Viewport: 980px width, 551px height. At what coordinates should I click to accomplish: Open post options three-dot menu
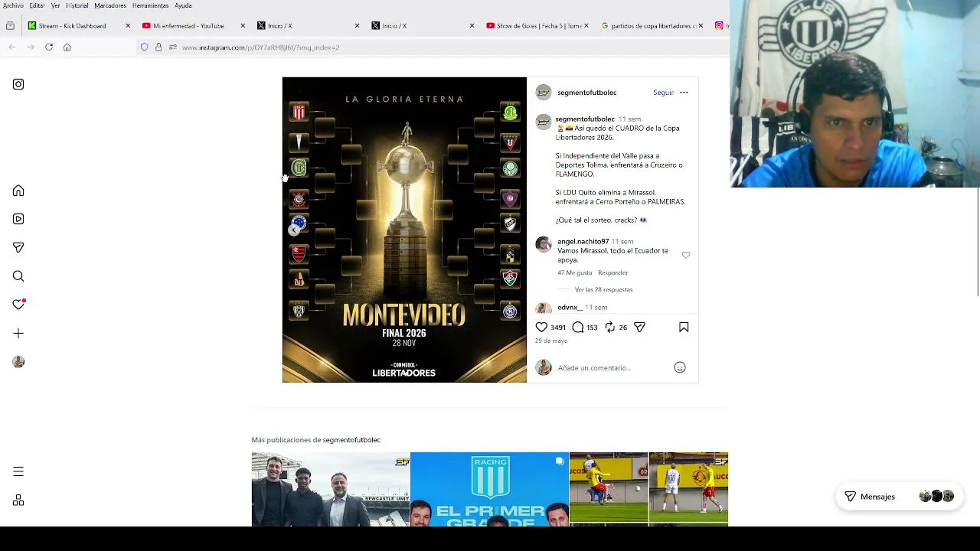click(x=684, y=93)
